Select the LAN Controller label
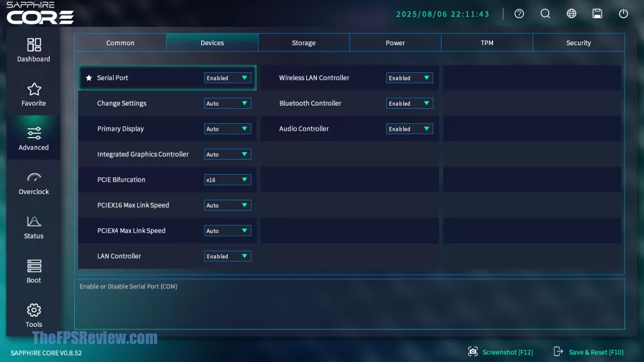The height and width of the screenshot is (362, 644). click(x=119, y=256)
